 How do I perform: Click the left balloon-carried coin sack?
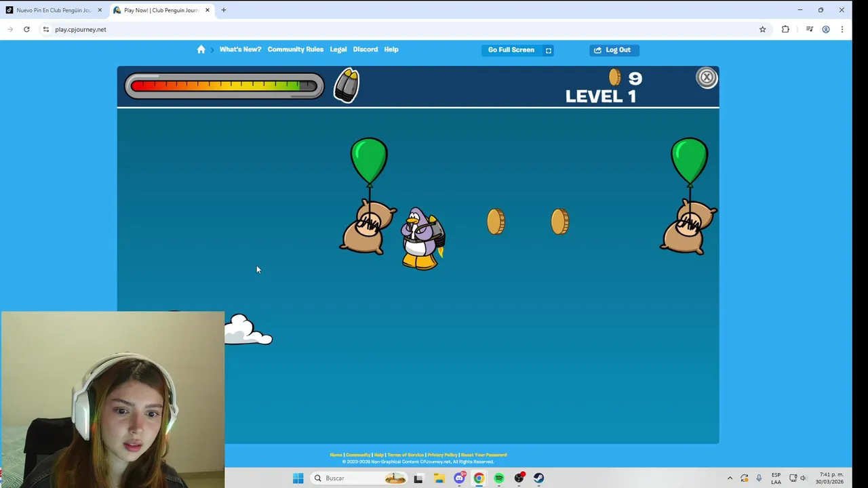click(x=368, y=226)
